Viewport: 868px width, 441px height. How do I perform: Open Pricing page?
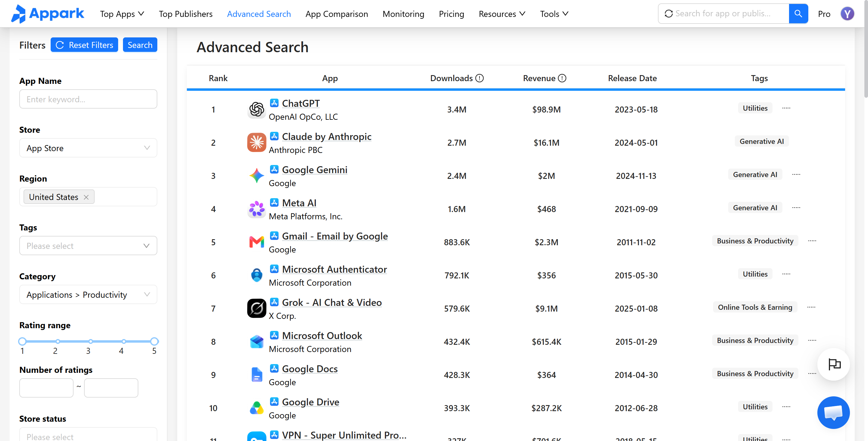point(451,14)
